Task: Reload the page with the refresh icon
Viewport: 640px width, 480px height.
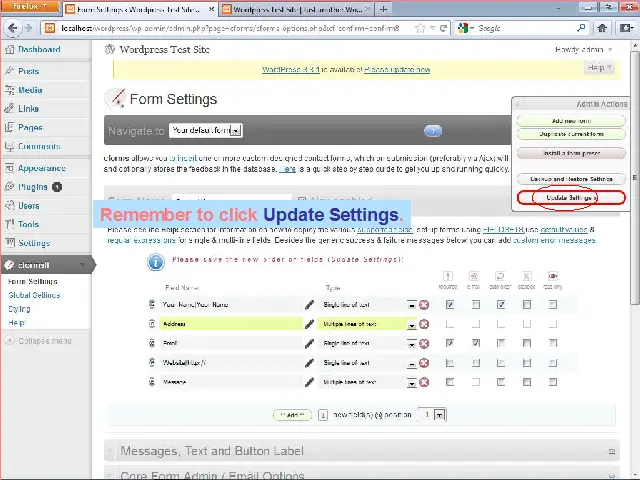Action: 443,28
